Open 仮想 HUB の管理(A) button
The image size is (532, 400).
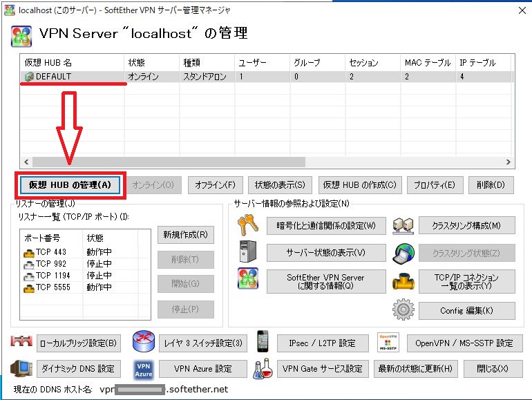coord(70,185)
